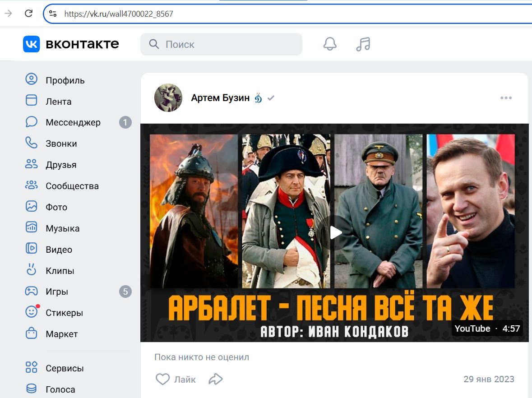Open the post's three-dot options menu
Screen dimensions: 532x398
[506, 98]
